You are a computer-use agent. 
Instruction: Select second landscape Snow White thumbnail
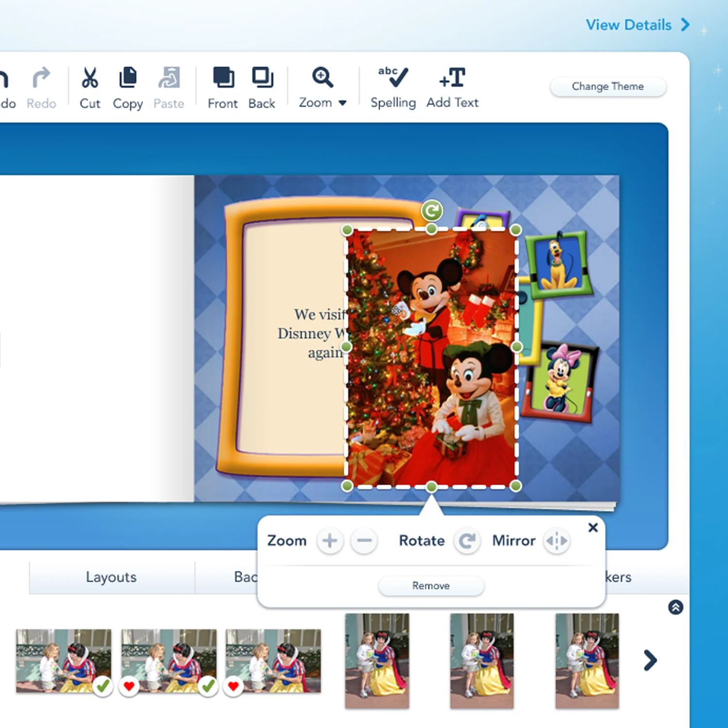[x=169, y=661]
